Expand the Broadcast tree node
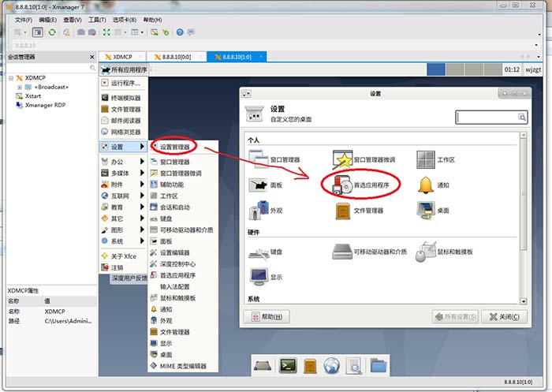This screenshot has width=552, height=392. tap(20, 87)
